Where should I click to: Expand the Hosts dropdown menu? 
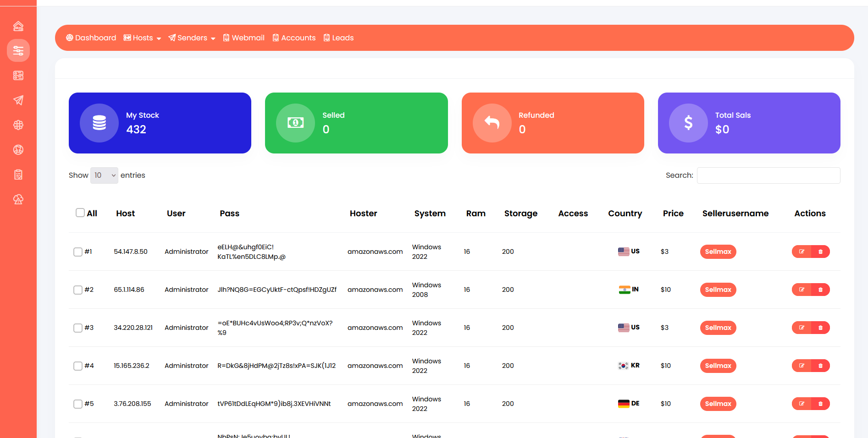click(x=142, y=38)
